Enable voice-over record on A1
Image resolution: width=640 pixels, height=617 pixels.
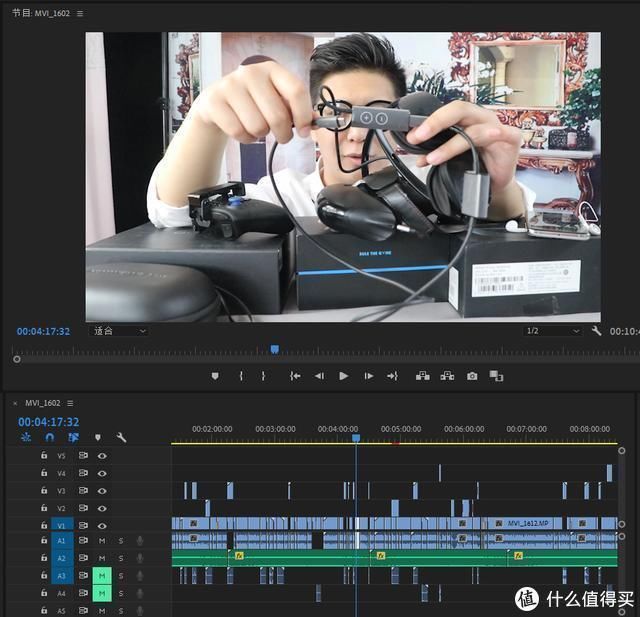pyautogui.click(x=140, y=541)
